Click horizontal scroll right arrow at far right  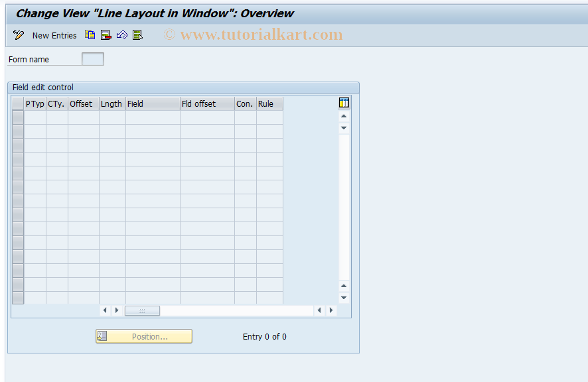tap(331, 310)
